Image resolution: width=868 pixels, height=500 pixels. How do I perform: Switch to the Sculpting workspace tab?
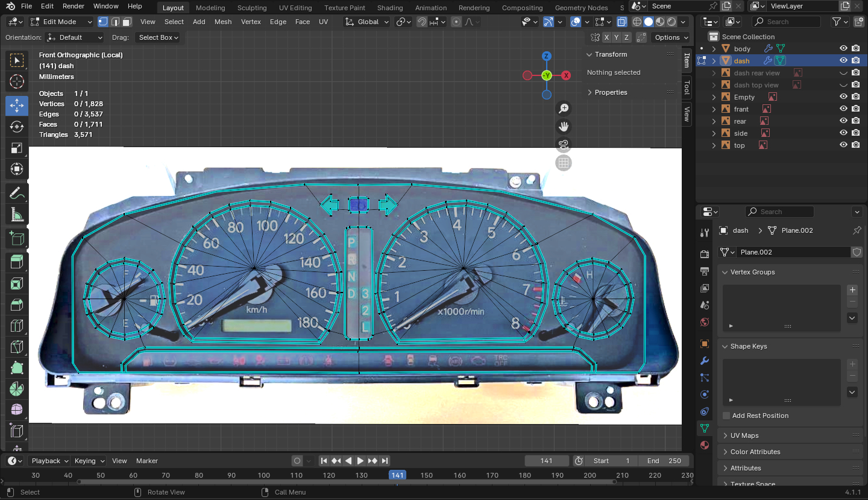click(252, 8)
